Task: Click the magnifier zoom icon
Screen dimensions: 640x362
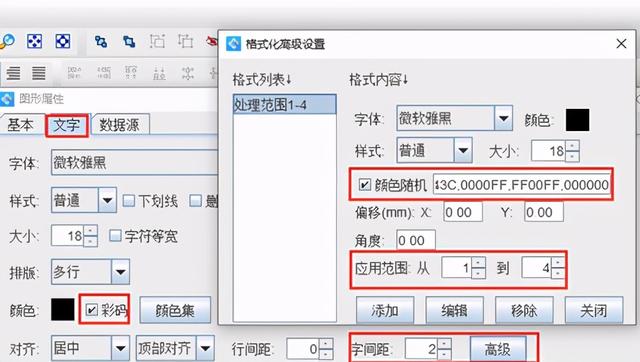Action: tap(7, 41)
